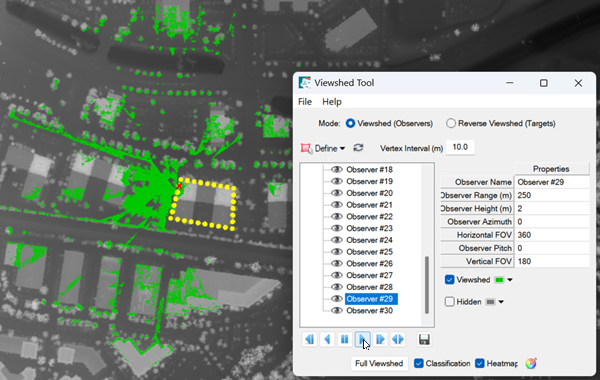
Task: Click the observer list scrollbar thumb
Action: (x=427, y=285)
